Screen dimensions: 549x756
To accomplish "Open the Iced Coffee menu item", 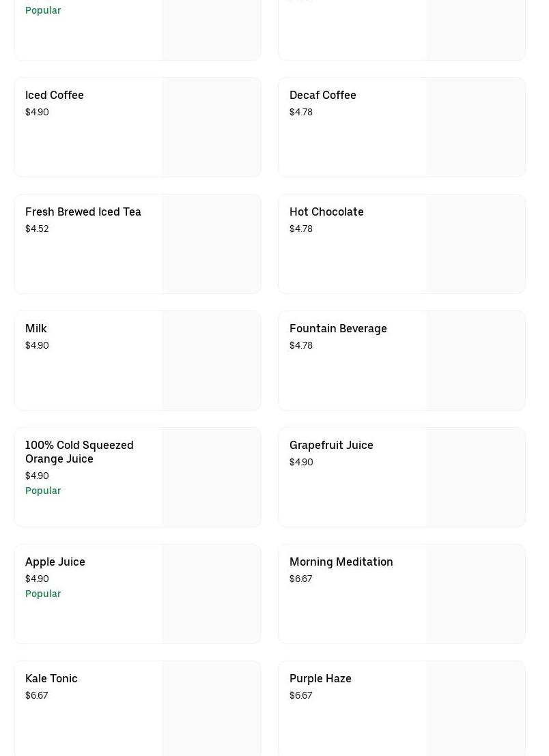I will pos(55,96).
